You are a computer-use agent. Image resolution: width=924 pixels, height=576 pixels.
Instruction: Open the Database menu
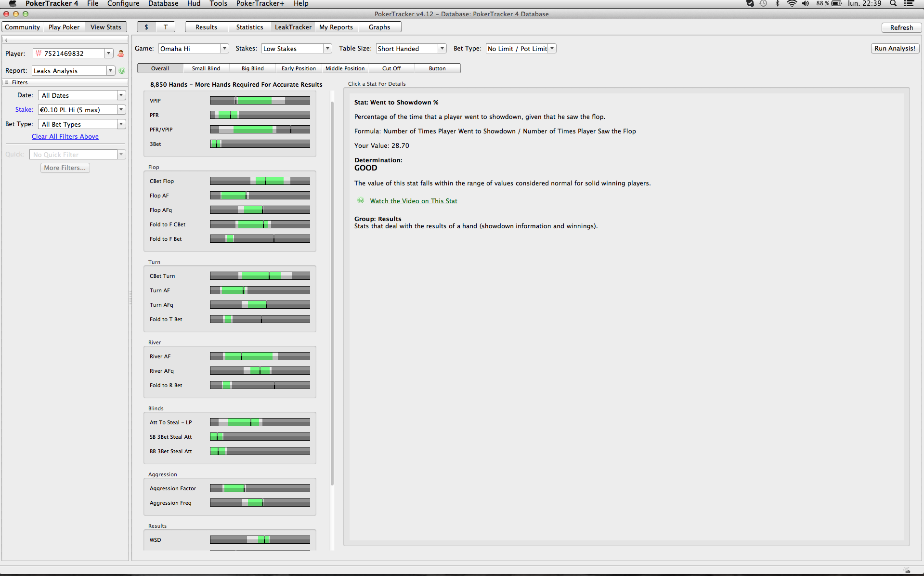(x=163, y=3)
